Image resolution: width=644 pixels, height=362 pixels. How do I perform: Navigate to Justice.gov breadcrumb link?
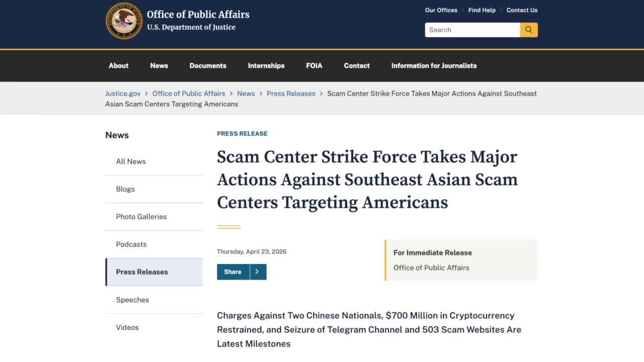pos(123,94)
